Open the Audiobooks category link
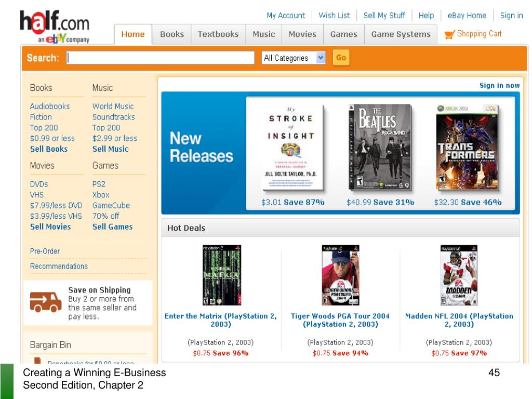Viewport: 532px width, 399px height. coord(50,107)
